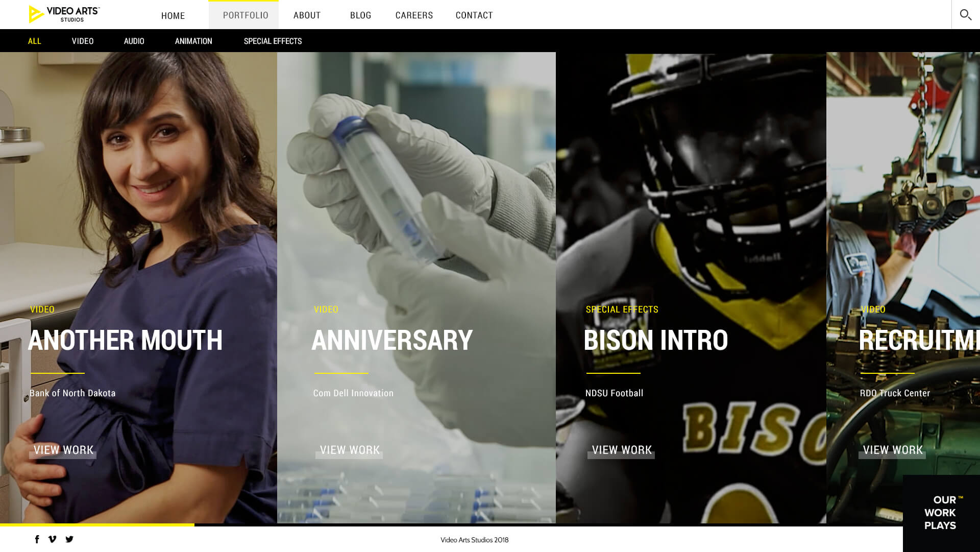This screenshot has width=980, height=552.
Task: Select the All portfolio filter
Action: [x=35, y=41]
